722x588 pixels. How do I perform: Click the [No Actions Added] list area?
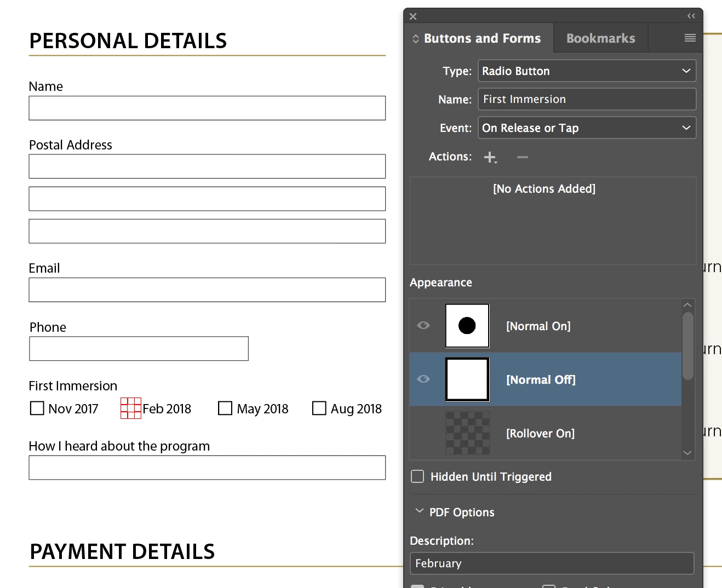553,221
